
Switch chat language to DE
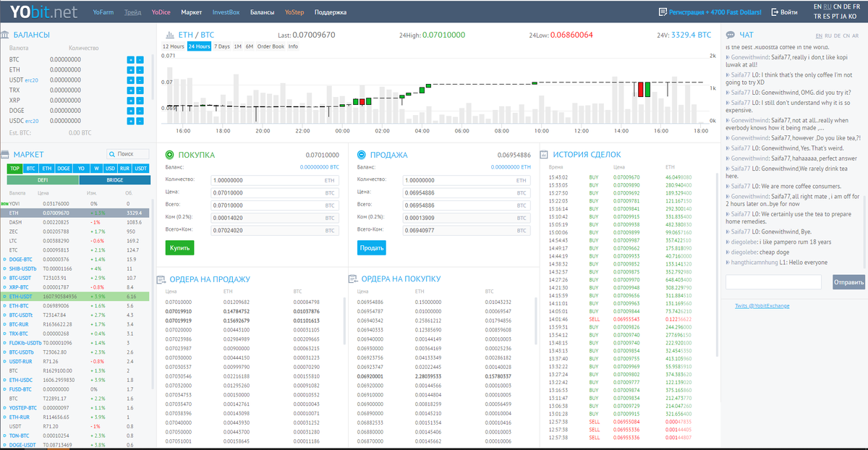(x=838, y=35)
